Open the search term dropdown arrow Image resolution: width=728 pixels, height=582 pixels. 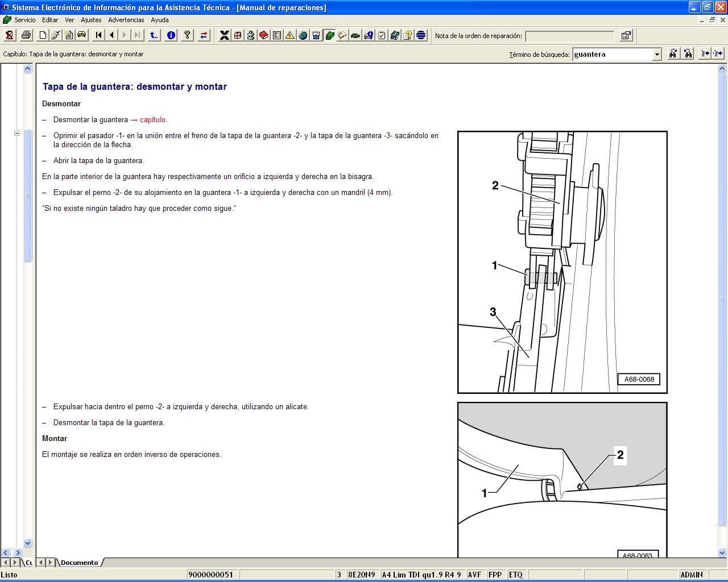coord(657,55)
